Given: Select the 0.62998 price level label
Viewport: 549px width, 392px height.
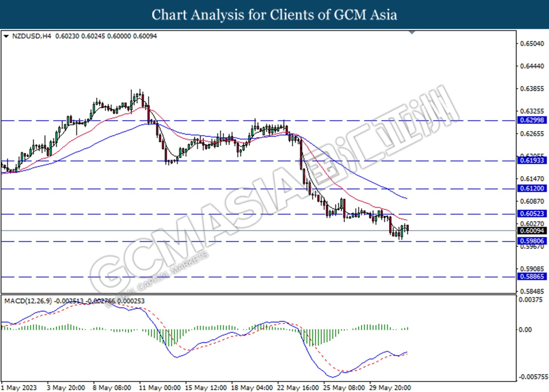Looking at the screenshot, I should [532, 120].
